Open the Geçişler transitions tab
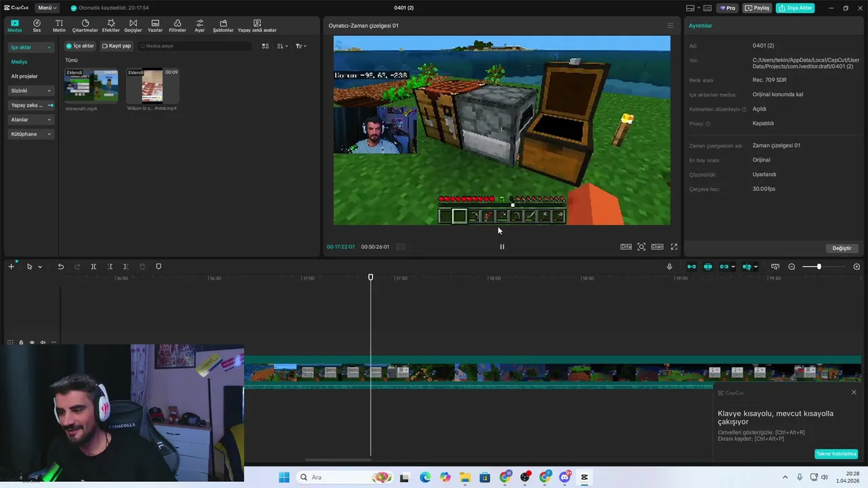The width and height of the screenshot is (868, 488). tap(133, 26)
